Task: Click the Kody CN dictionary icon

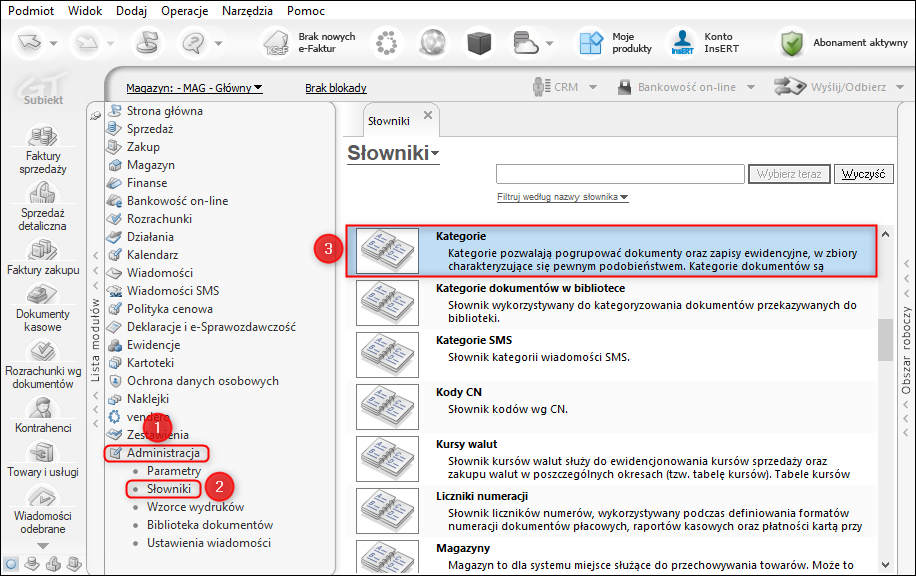Action: coord(387,407)
